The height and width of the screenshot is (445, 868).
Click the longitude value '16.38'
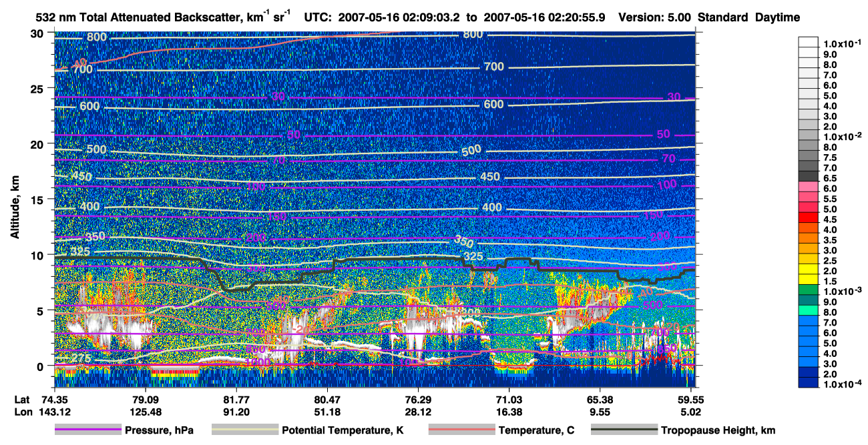click(509, 412)
